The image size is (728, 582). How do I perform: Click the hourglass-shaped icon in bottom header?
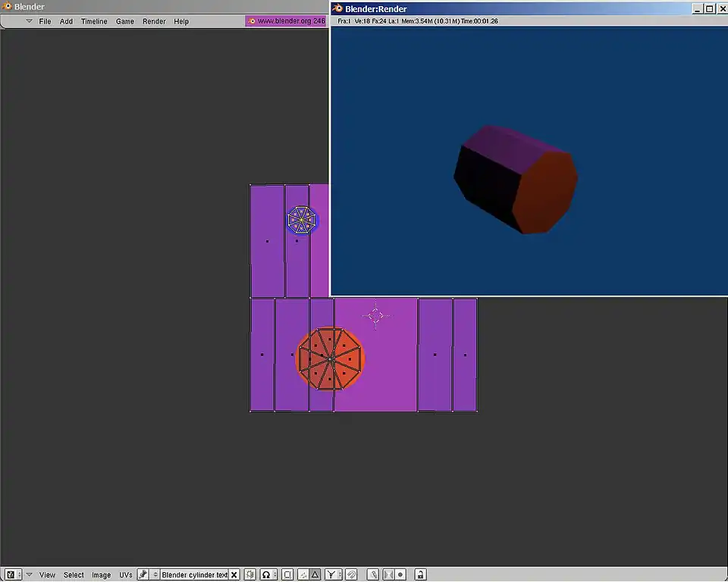(x=388, y=574)
